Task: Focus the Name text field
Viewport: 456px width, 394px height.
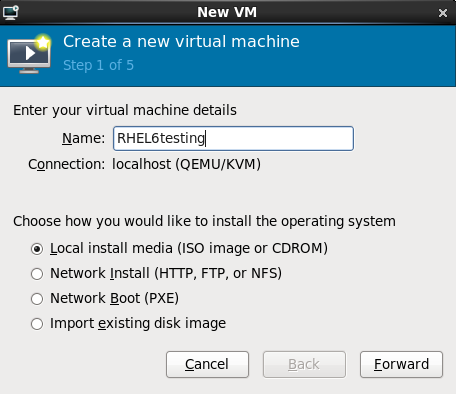Action: (233, 138)
